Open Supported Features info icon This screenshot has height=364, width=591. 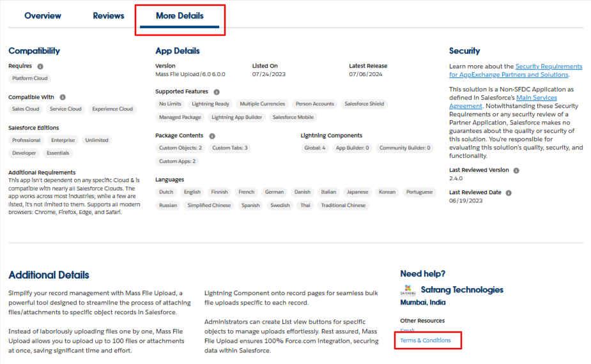point(217,92)
